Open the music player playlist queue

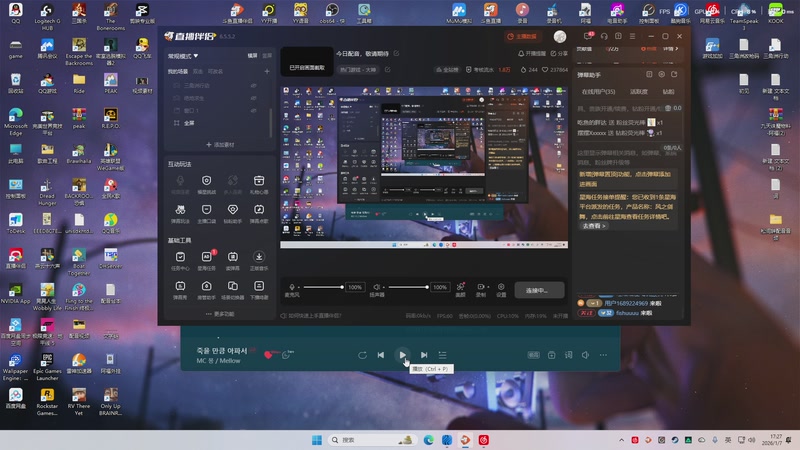tap(442, 355)
